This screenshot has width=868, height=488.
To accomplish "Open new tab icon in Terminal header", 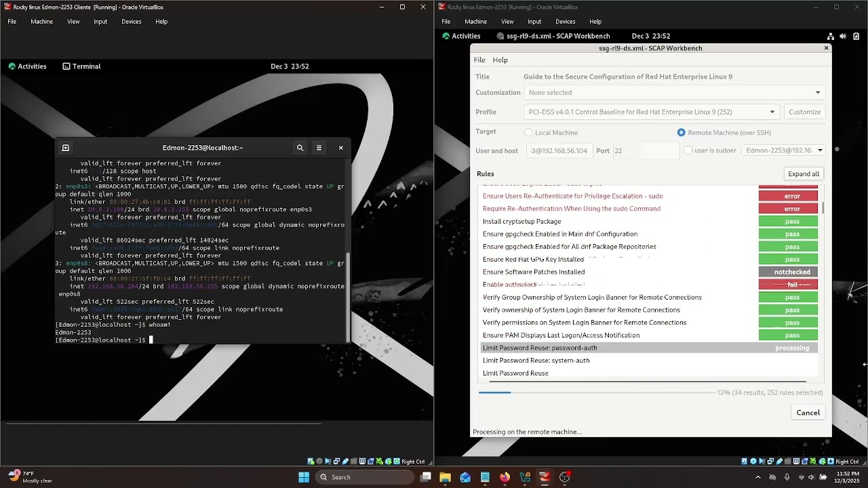I will pyautogui.click(x=66, y=148).
